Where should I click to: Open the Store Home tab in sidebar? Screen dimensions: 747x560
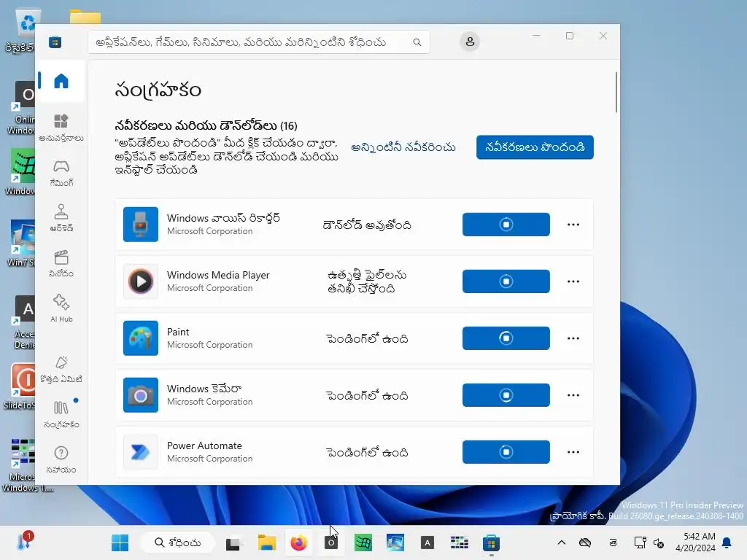tap(61, 81)
